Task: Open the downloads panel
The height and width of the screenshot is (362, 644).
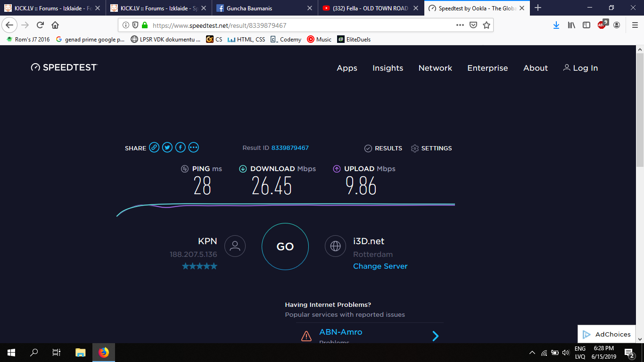Action: pos(556,25)
